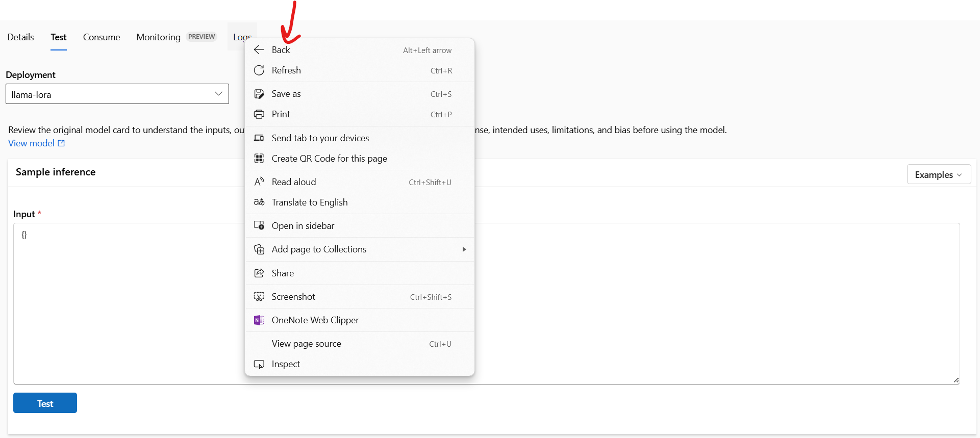Expand the Examples dropdown
Viewport: 980px width, 438px height.
point(939,174)
